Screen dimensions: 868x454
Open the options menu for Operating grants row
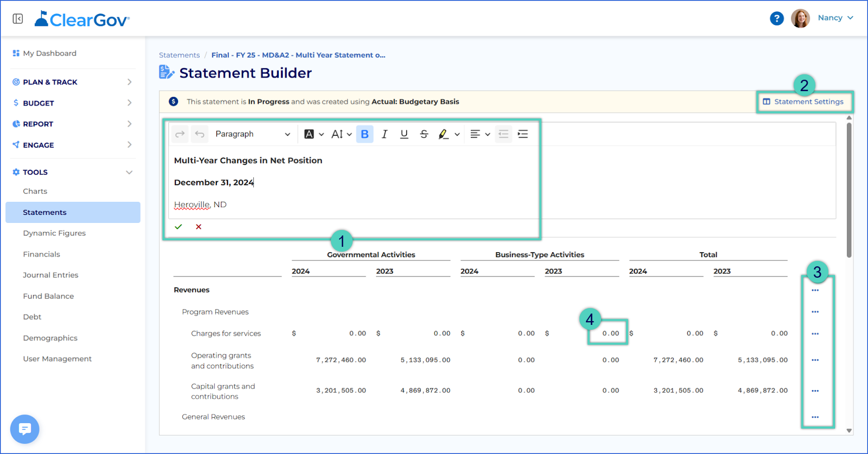click(815, 360)
